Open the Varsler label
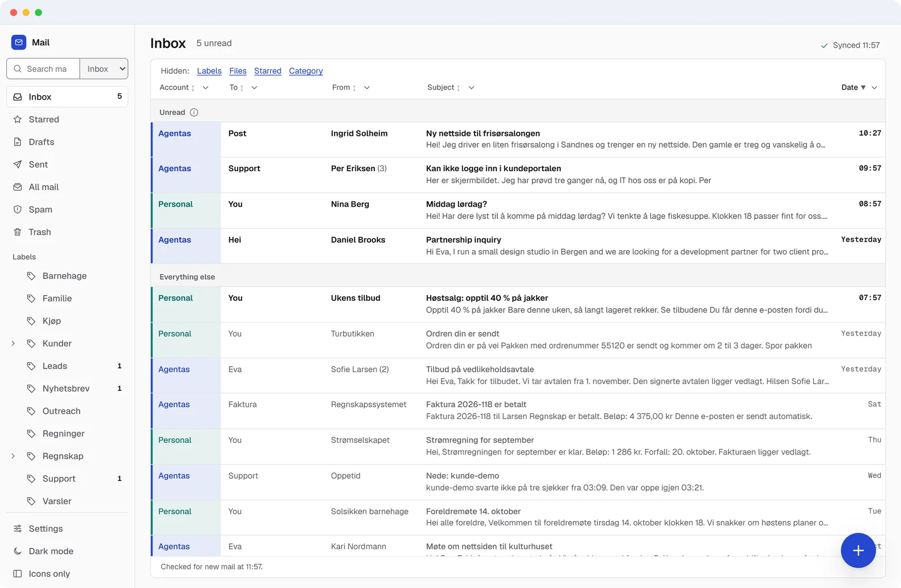Screen dimensions: 901x588 [67, 501]
